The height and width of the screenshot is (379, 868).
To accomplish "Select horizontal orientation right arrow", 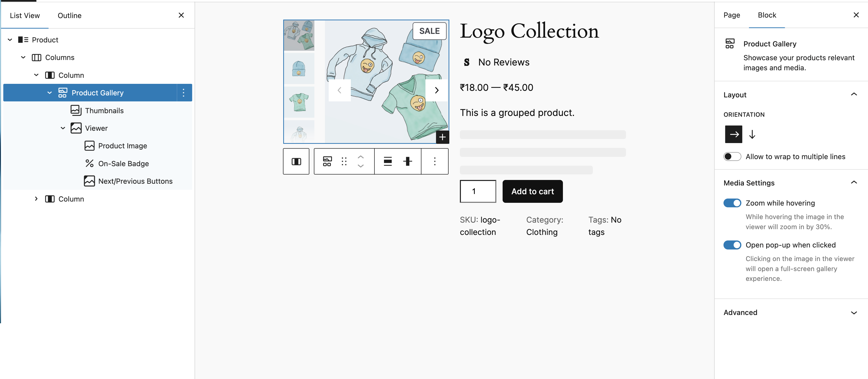I will click(734, 135).
